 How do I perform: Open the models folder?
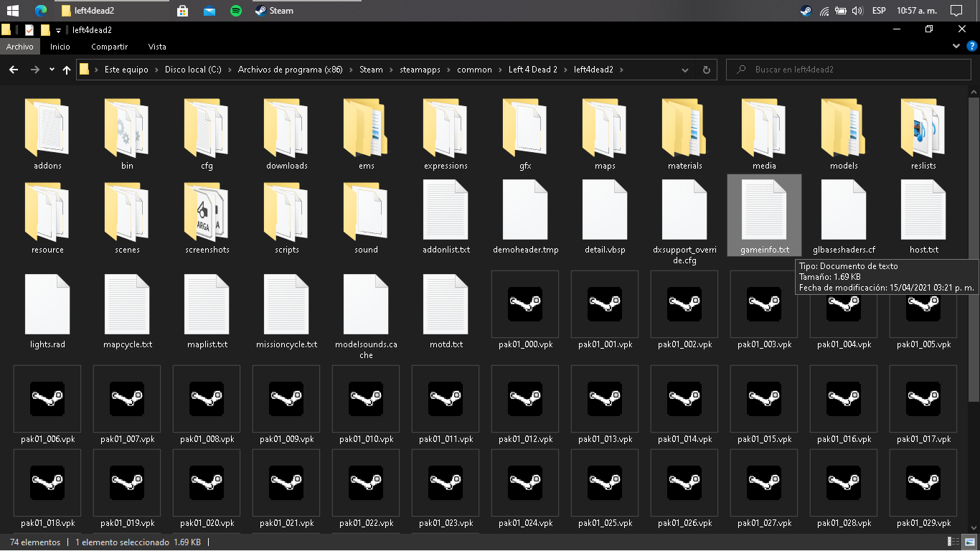click(x=844, y=135)
